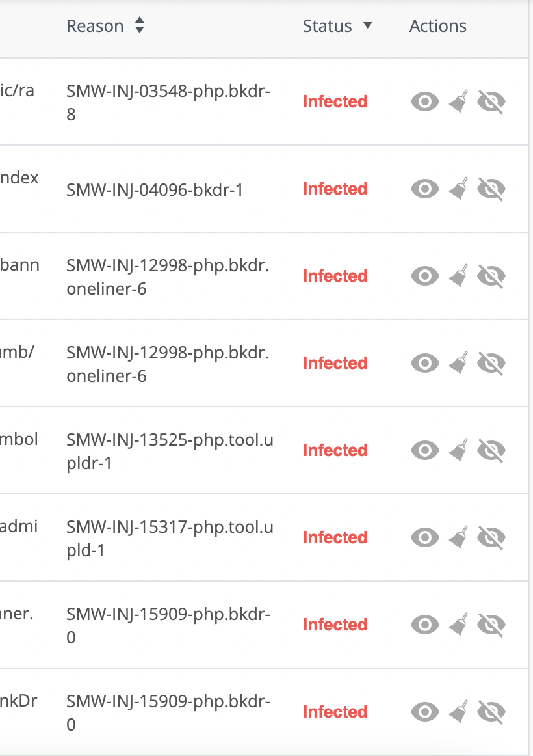Click the crossed-eye icon in the SMW-INJ-15317-php.tool.upld-1 row
The width and height of the screenshot is (533, 756).
click(491, 537)
